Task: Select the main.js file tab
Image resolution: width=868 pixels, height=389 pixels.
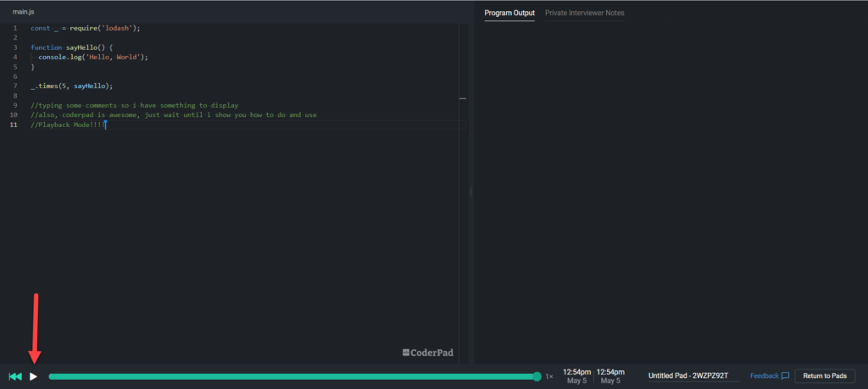Action: point(23,12)
